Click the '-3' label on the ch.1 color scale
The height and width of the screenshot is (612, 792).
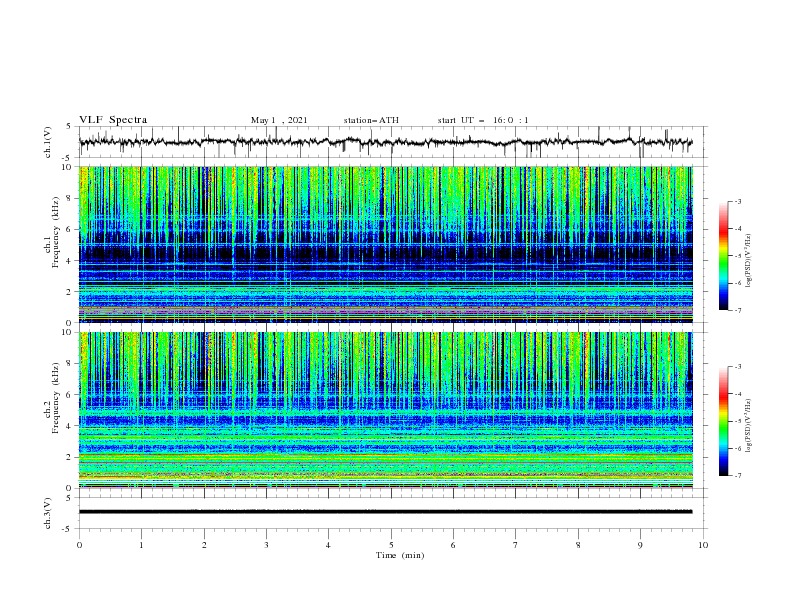click(737, 201)
